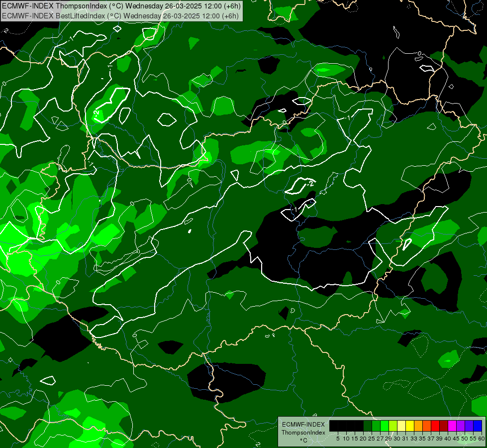This screenshot has height=448, width=487.
Task: Click the °C unit label in the legend
Action: pos(304,440)
